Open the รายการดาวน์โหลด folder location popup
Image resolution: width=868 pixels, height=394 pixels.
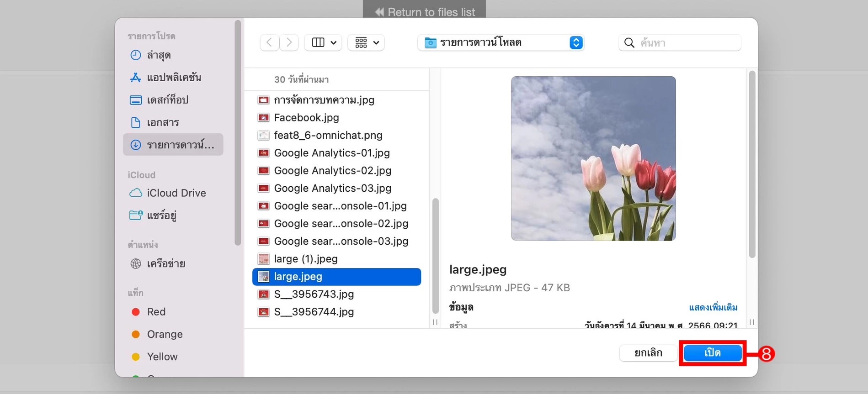pos(501,42)
